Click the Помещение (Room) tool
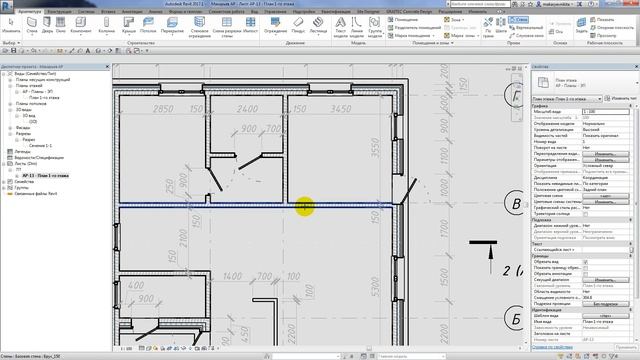Viewport: 640px width, 360px height. tap(403, 20)
